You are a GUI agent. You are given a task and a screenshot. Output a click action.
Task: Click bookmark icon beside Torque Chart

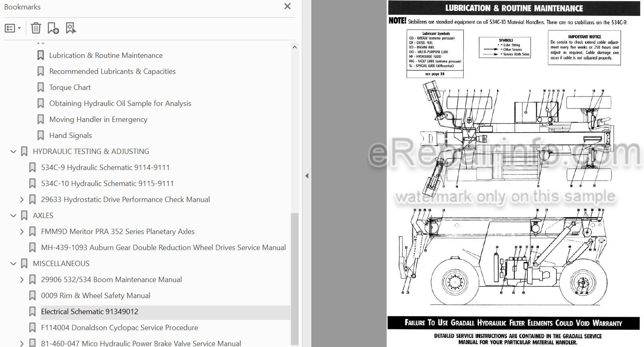[41, 87]
